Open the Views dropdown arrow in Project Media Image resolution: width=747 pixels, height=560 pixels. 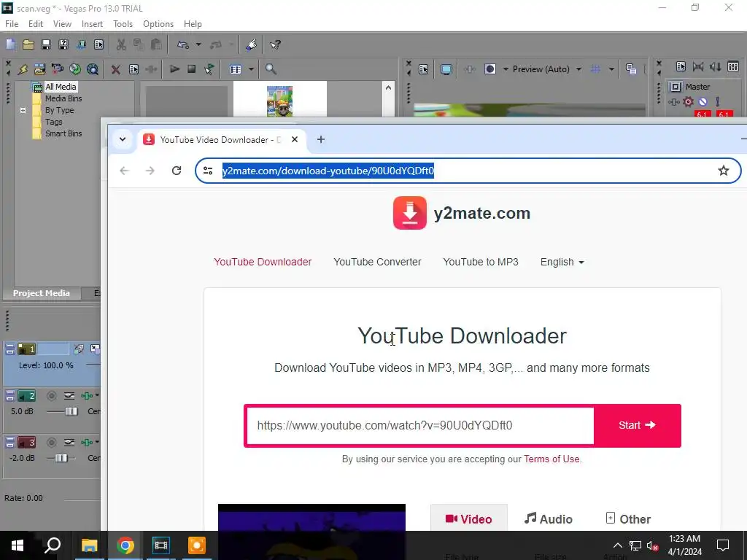point(251,69)
